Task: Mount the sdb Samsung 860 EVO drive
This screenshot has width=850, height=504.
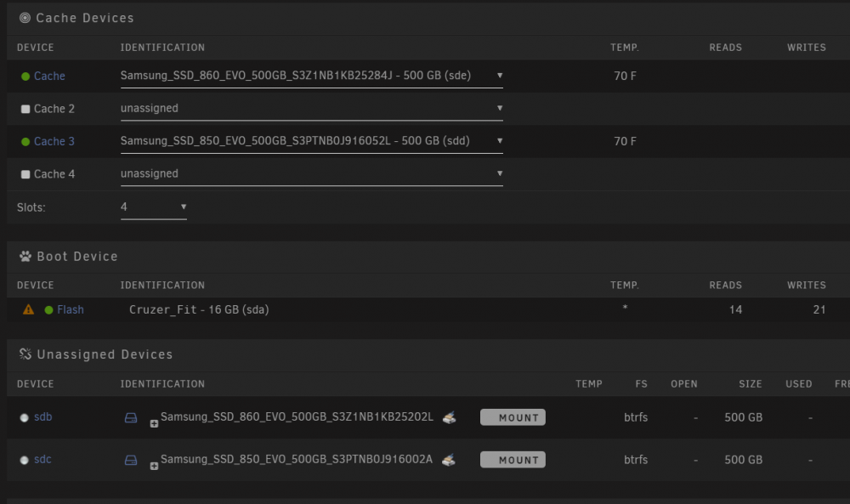Action: 513,417
